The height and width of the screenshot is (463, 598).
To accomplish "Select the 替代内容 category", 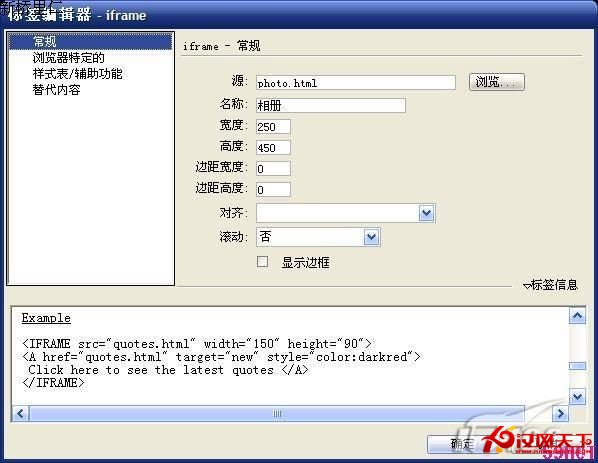I will [56, 90].
